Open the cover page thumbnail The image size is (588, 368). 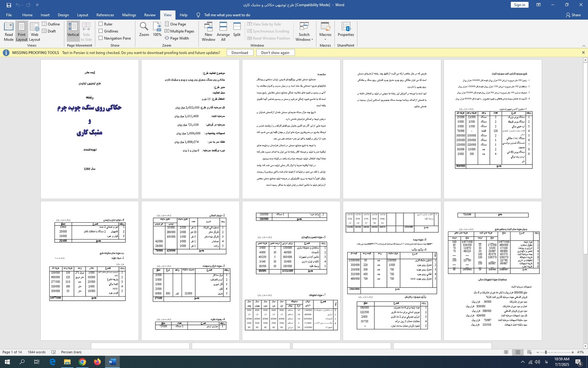tap(90, 129)
